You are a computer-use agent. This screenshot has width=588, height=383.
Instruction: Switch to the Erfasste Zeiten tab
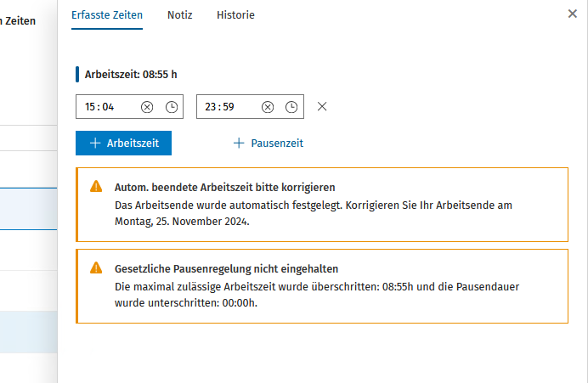click(107, 15)
